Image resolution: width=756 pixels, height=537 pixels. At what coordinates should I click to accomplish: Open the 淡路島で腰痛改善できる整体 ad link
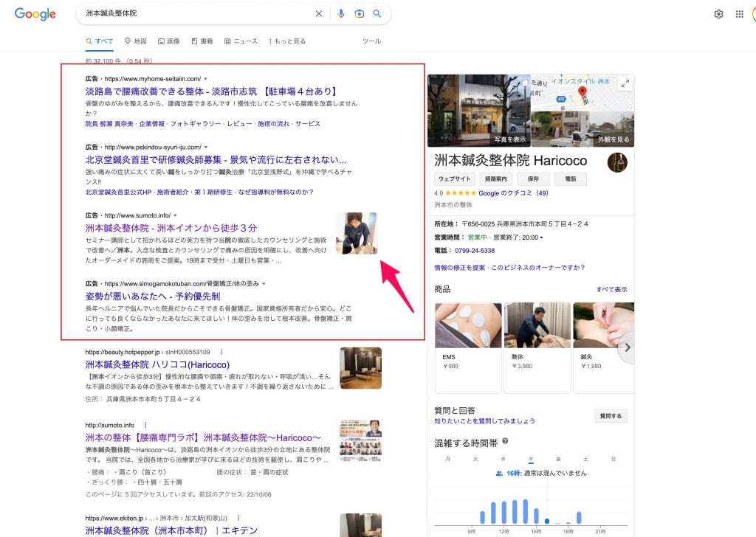pyautogui.click(x=212, y=91)
